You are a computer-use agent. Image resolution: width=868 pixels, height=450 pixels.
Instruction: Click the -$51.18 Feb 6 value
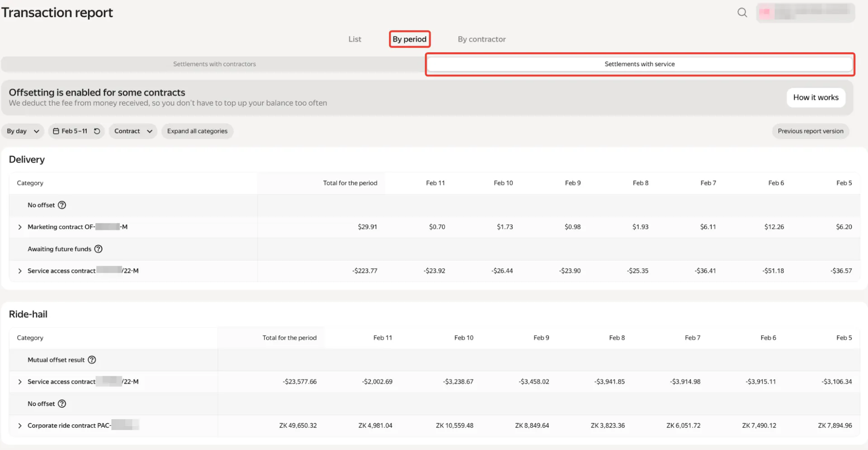pos(773,271)
